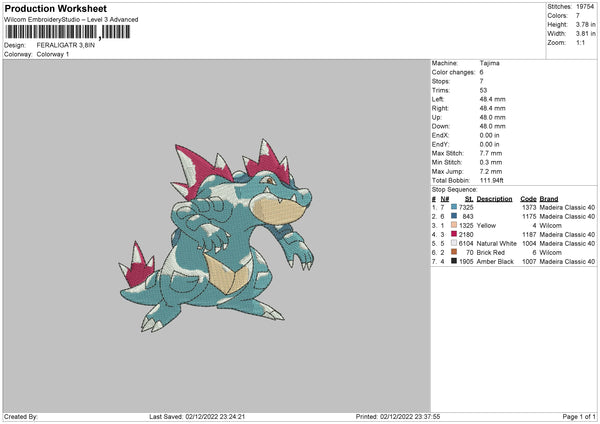Click the Zoom value '1:1'

[x=580, y=42]
